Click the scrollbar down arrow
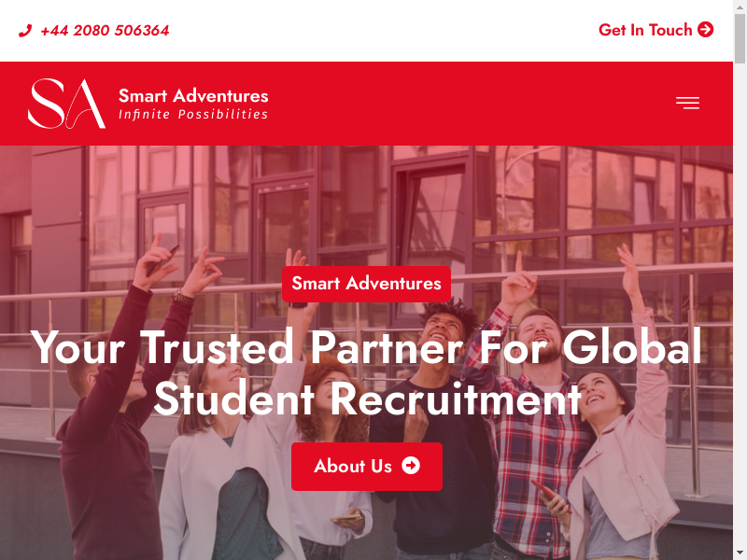 [x=740, y=553]
